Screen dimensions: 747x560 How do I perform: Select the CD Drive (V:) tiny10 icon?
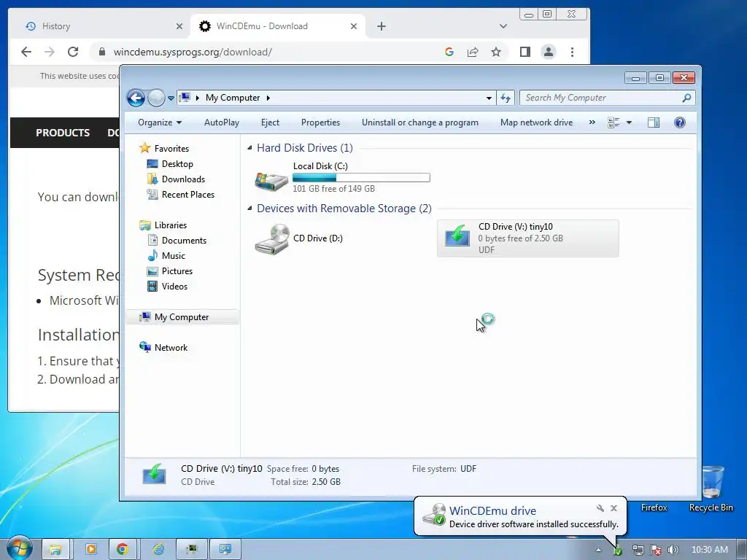pyautogui.click(x=457, y=235)
